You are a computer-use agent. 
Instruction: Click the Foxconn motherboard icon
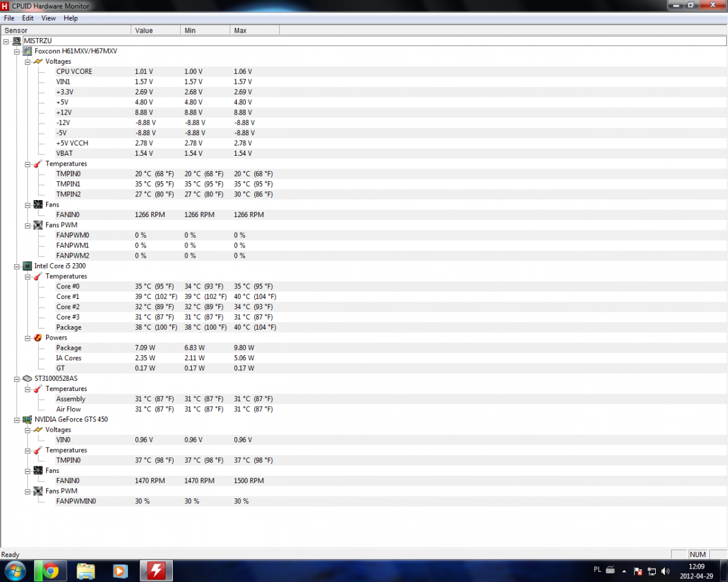click(x=27, y=51)
